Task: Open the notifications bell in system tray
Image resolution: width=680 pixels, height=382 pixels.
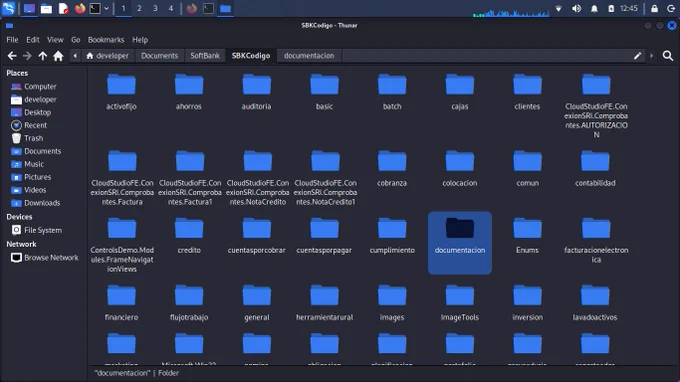Action: pos(594,8)
